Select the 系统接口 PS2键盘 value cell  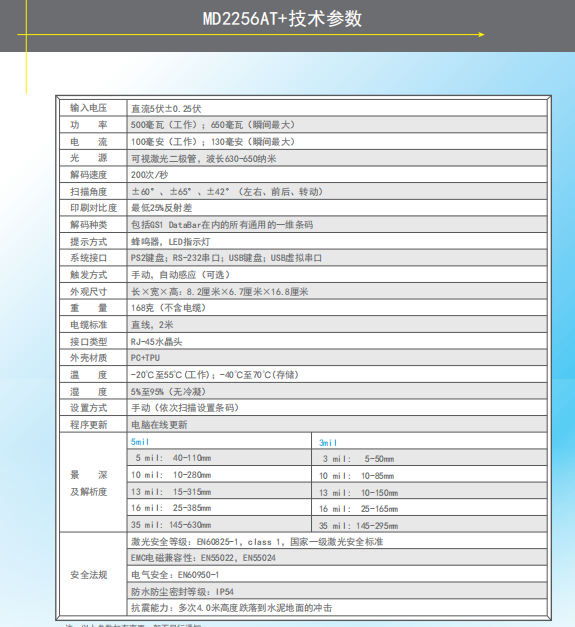[x=337, y=258]
